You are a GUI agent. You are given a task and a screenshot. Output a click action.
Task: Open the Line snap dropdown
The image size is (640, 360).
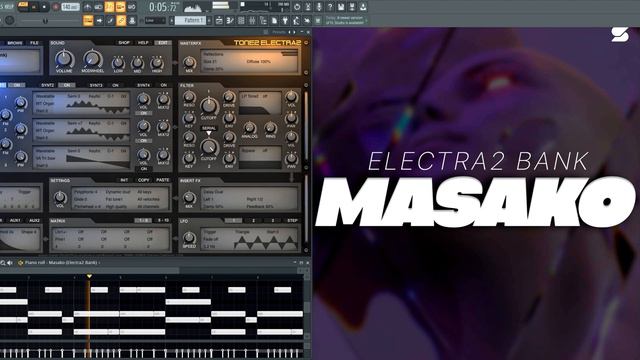pyautogui.click(x=156, y=20)
